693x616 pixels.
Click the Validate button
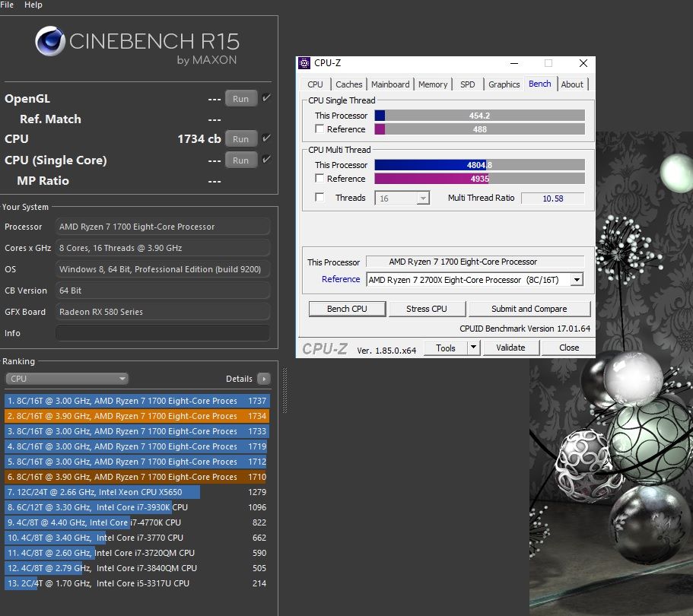click(x=510, y=348)
